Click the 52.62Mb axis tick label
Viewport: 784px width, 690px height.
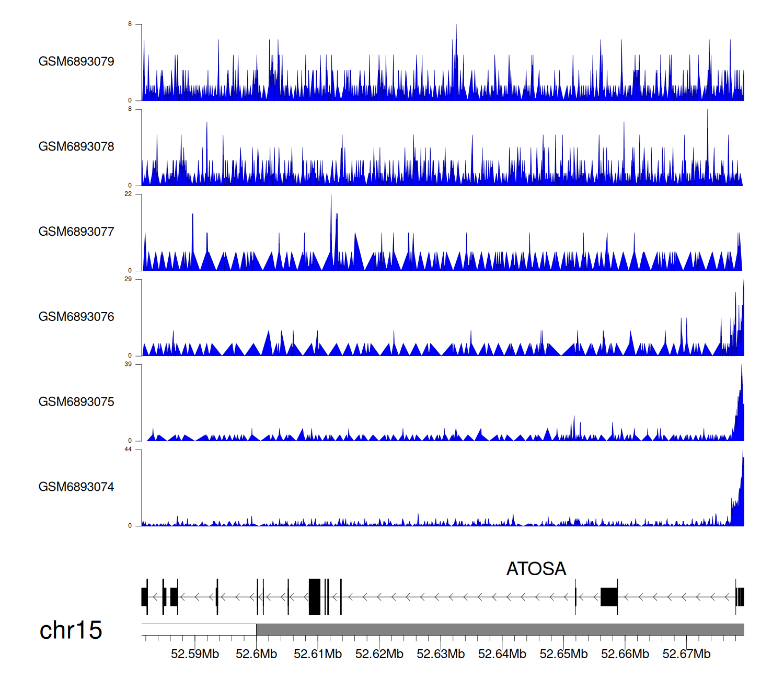[379, 654]
